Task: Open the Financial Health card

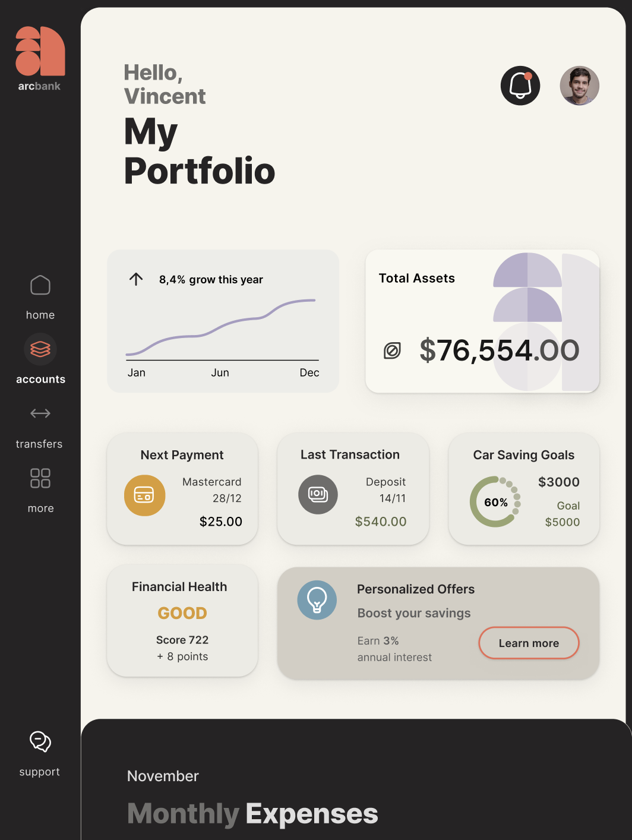Action: tap(182, 620)
